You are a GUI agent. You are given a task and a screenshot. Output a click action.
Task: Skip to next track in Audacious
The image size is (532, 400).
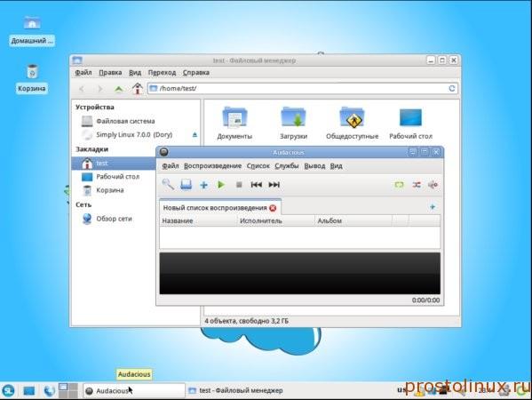click(x=274, y=184)
